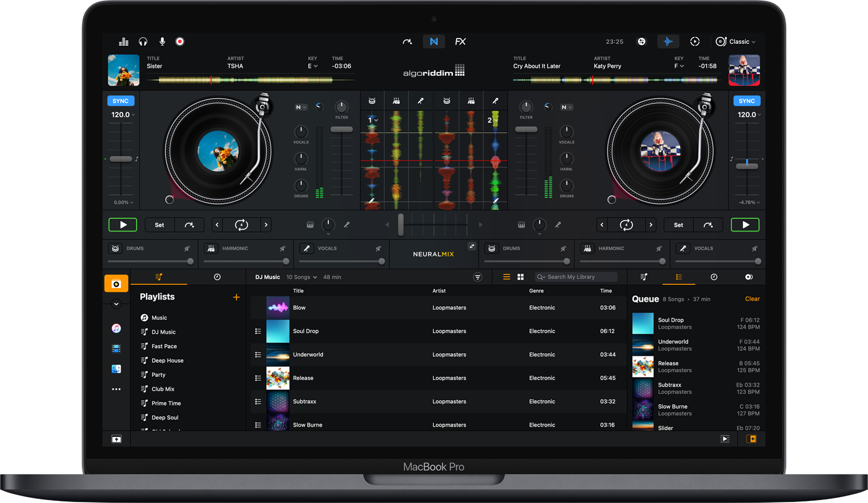The height and width of the screenshot is (503, 868).
Task: Toggle SYNC on the right deck
Action: tap(746, 101)
